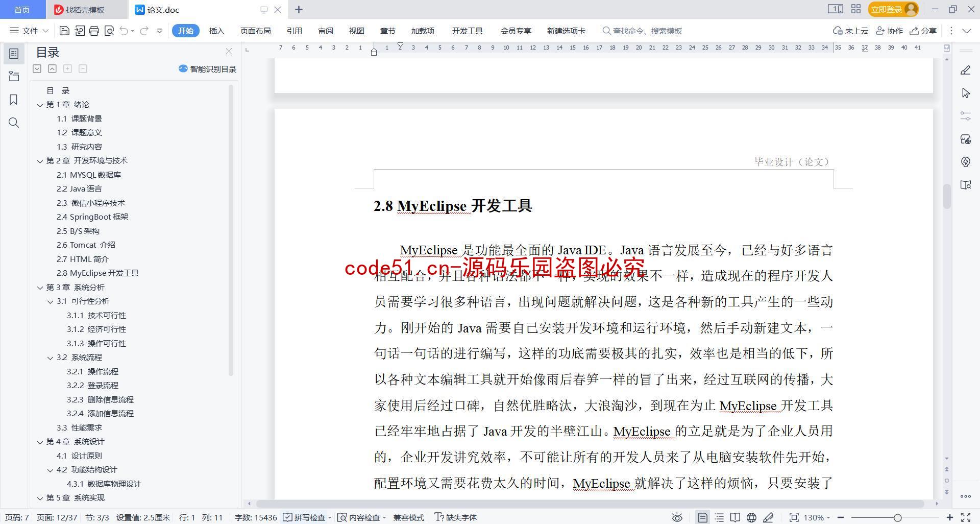The height and width of the screenshot is (524, 980).
Task: Open a new tab with plus button
Action: pyautogui.click(x=299, y=9)
